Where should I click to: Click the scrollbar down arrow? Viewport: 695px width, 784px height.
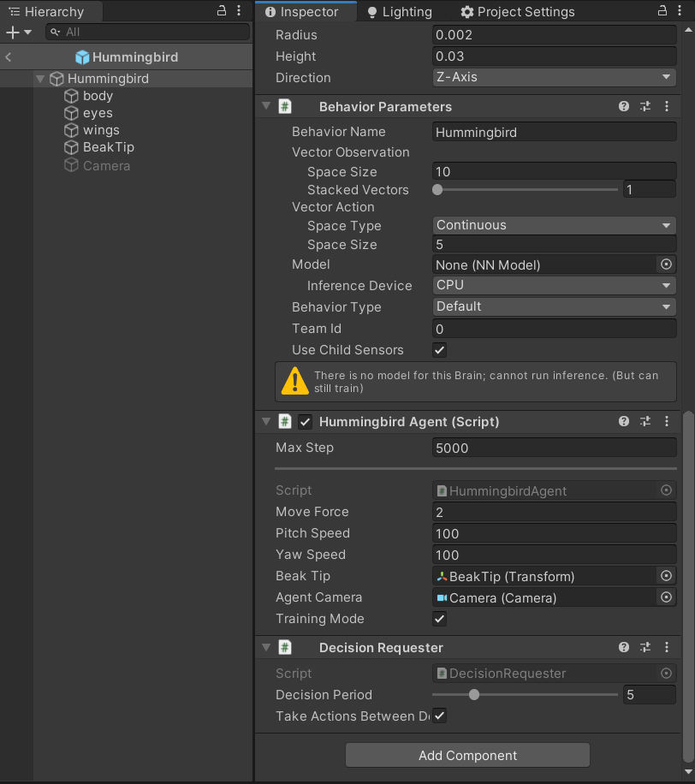688,773
